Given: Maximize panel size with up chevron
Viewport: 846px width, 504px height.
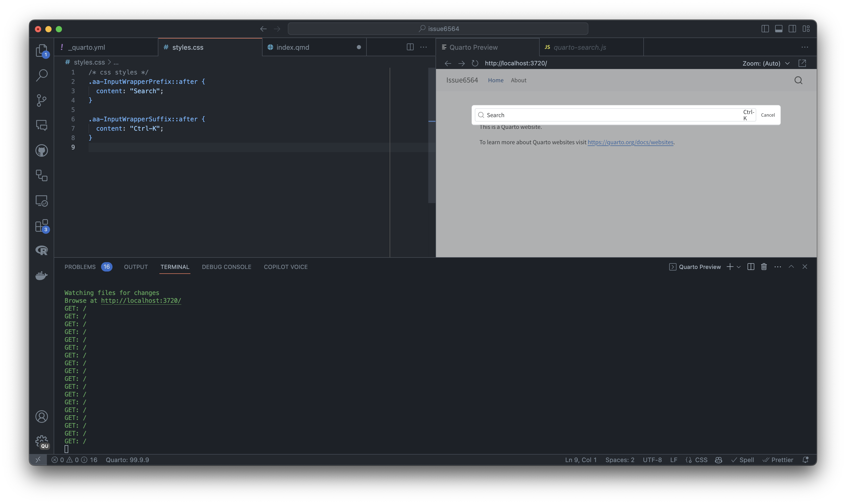Looking at the screenshot, I should [x=791, y=267].
